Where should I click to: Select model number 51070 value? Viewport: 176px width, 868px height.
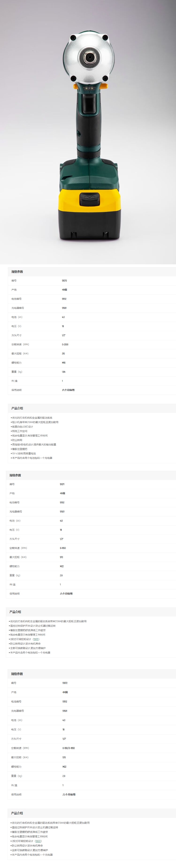(x=64, y=281)
